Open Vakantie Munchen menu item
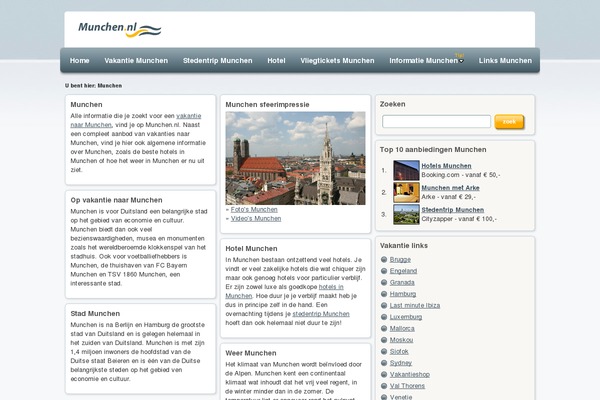The width and height of the screenshot is (600, 400). [136, 60]
